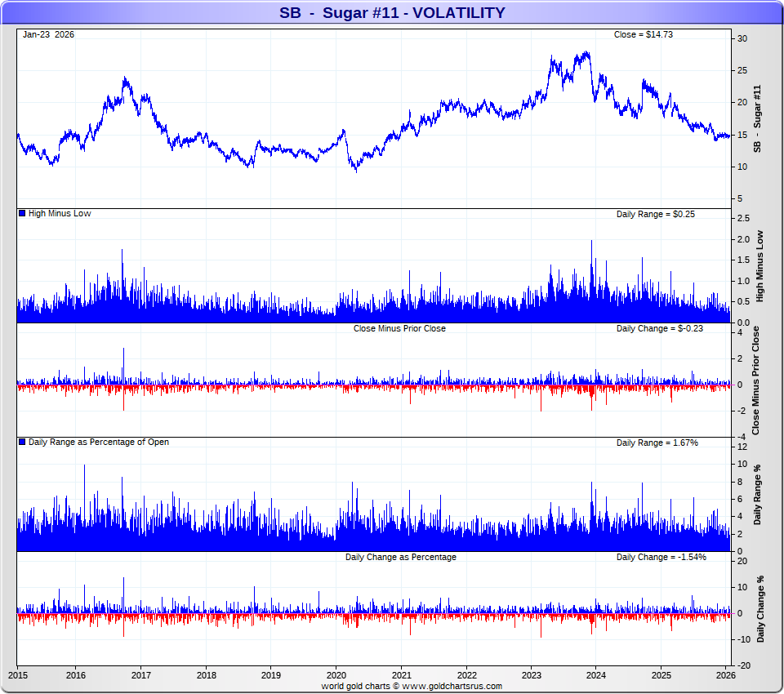Click the 'Daily Change = $-0.23' value

(660, 328)
